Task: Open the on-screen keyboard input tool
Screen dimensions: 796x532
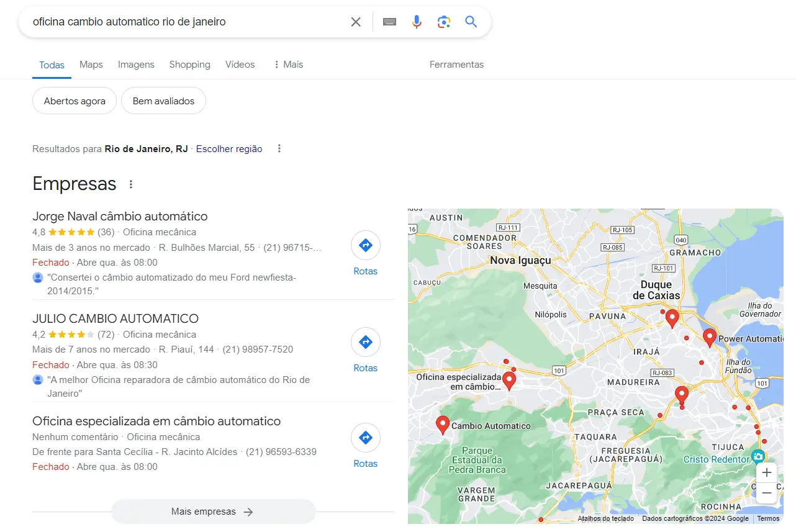Action: click(x=389, y=22)
